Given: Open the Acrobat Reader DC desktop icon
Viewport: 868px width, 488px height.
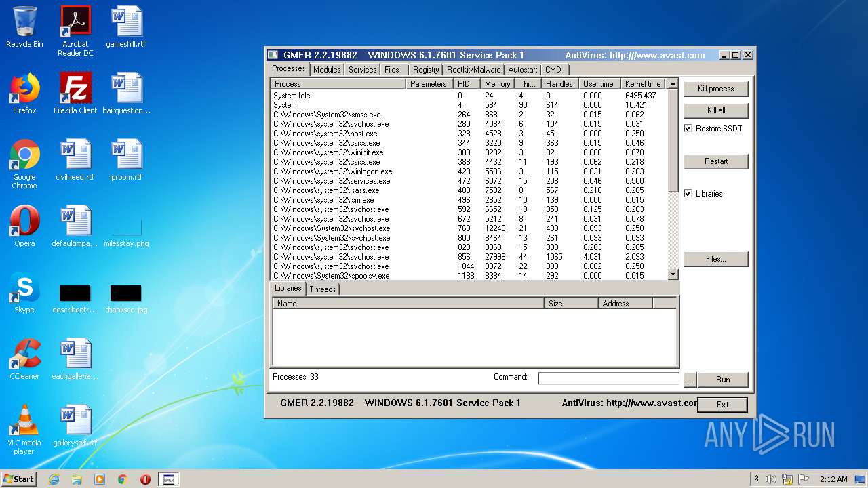Looking at the screenshot, I should point(75,30).
